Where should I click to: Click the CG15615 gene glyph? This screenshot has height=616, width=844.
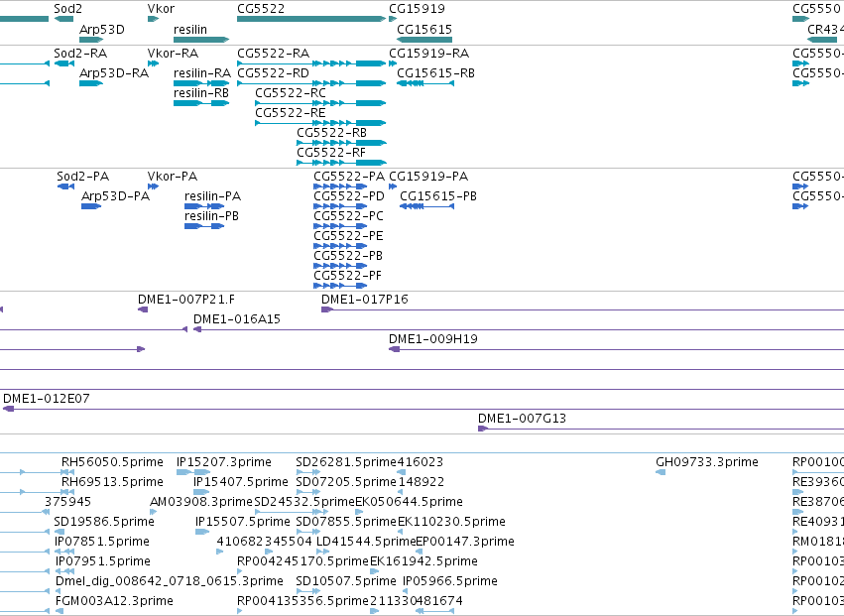(x=424, y=40)
